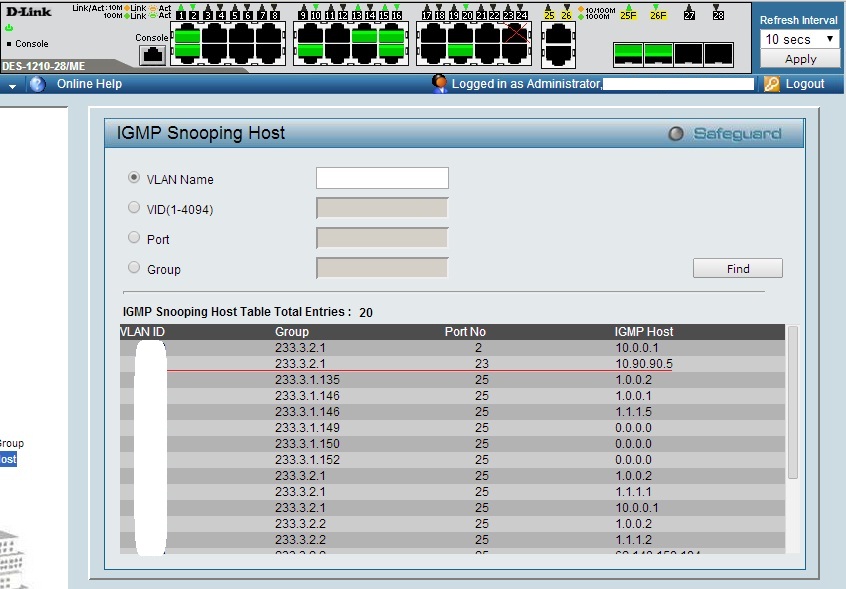The height and width of the screenshot is (589, 846).
Task: Select the VID(1-4094) radio button
Action: (x=134, y=208)
